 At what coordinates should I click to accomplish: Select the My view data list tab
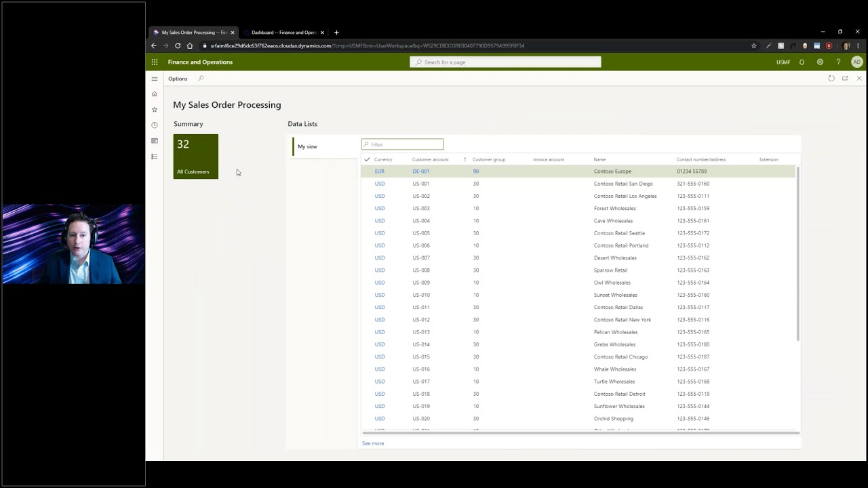coord(325,146)
